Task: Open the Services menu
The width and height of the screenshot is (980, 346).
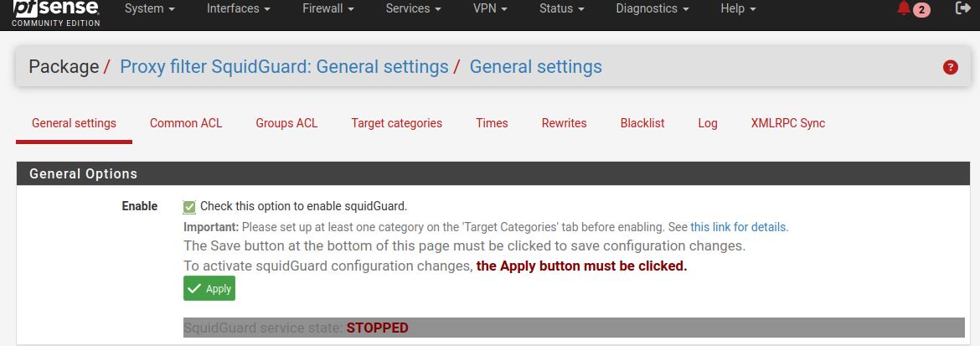Action: [x=413, y=8]
